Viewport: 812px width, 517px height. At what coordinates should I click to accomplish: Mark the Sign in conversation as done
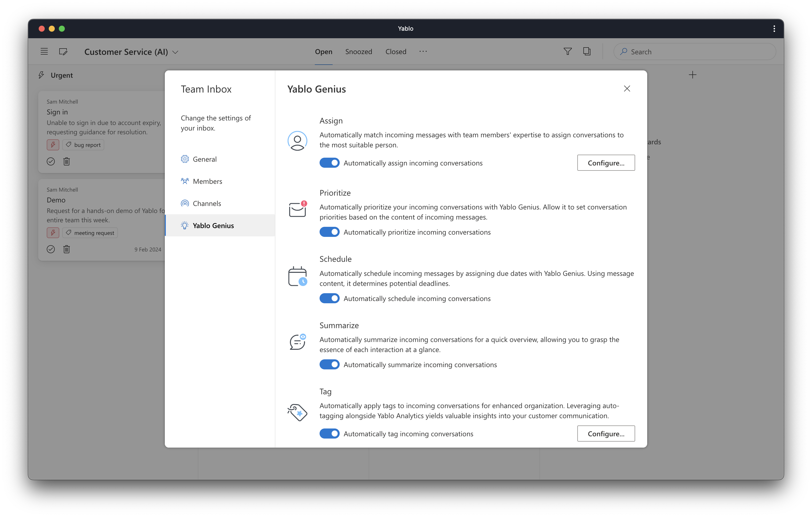coord(50,161)
